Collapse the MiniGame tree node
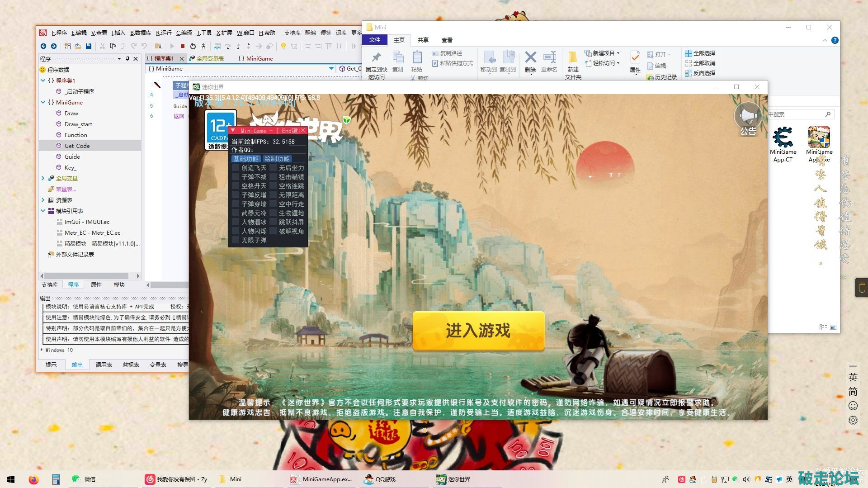Viewport: 868px width, 488px height. [43, 102]
